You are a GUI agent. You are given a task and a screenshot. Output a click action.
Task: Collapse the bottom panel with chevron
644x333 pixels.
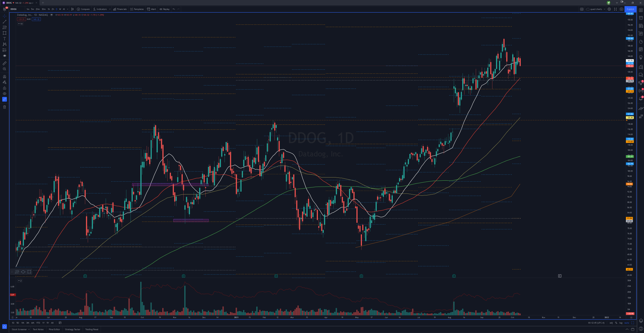pos(627,329)
